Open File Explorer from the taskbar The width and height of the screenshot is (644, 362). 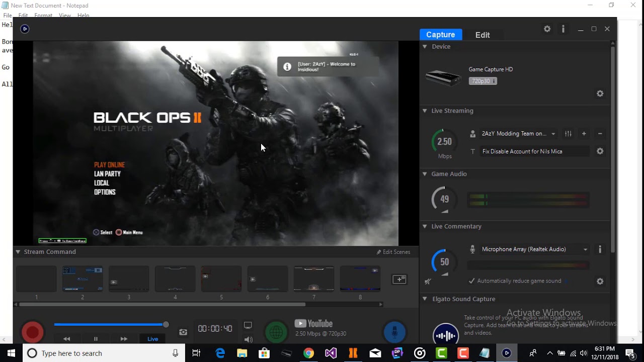point(242,353)
